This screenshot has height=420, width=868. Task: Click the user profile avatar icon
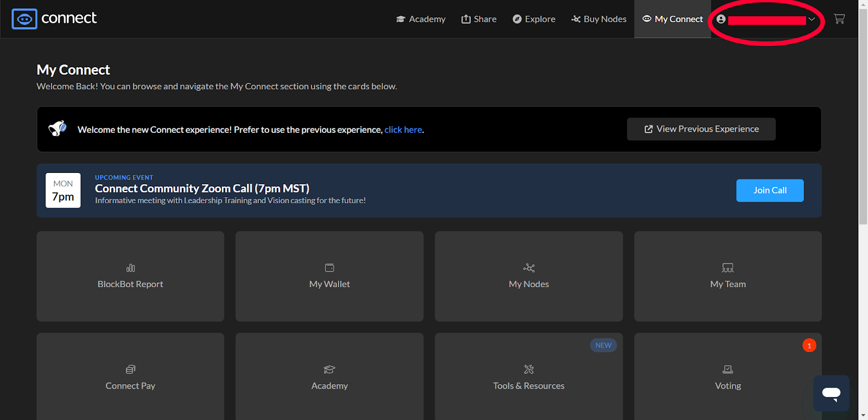tap(721, 19)
